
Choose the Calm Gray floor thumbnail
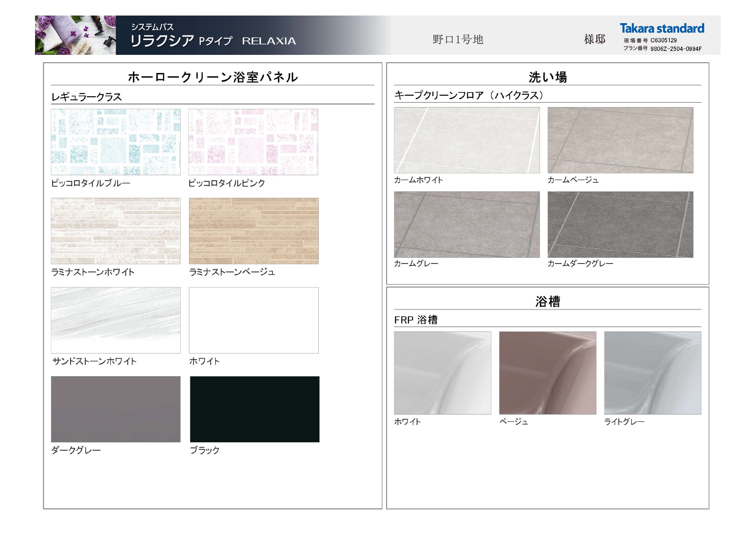pyautogui.click(x=467, y=224)
